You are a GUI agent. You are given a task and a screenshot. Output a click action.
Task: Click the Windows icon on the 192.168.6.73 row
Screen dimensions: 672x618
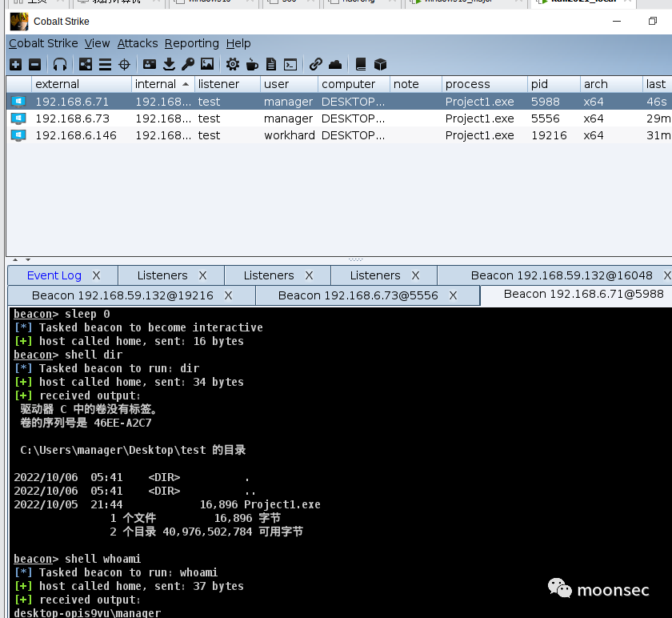point(18,118)
